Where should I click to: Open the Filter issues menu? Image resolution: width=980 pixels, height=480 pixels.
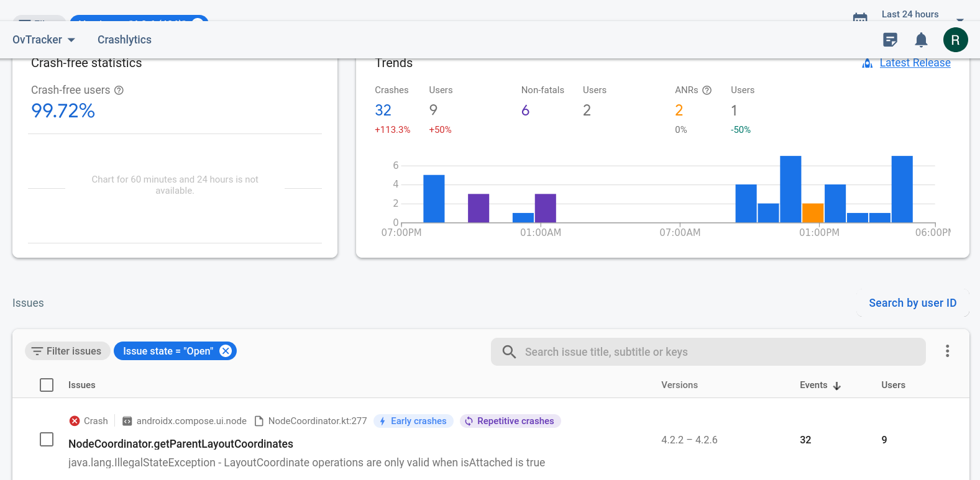point(67,351)
